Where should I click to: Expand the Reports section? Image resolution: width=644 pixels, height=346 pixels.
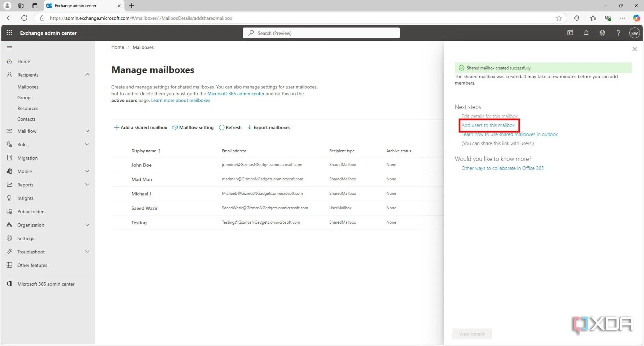point(87,185)
